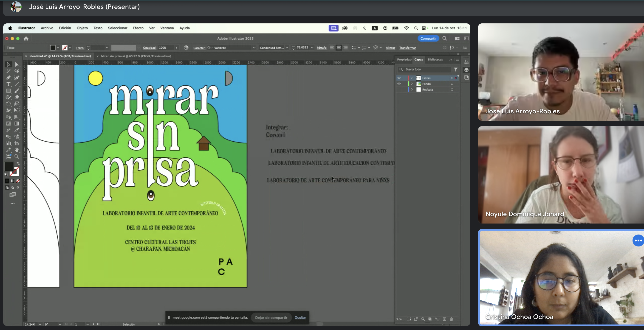
Task: Expand the Letras layer contents
Action: tap(412, 78)
